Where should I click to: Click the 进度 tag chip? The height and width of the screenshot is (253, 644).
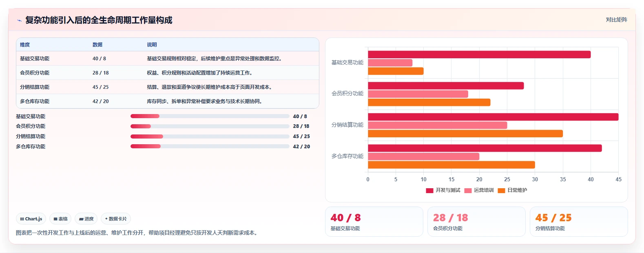pyautogui.click(x=86, y=219)
